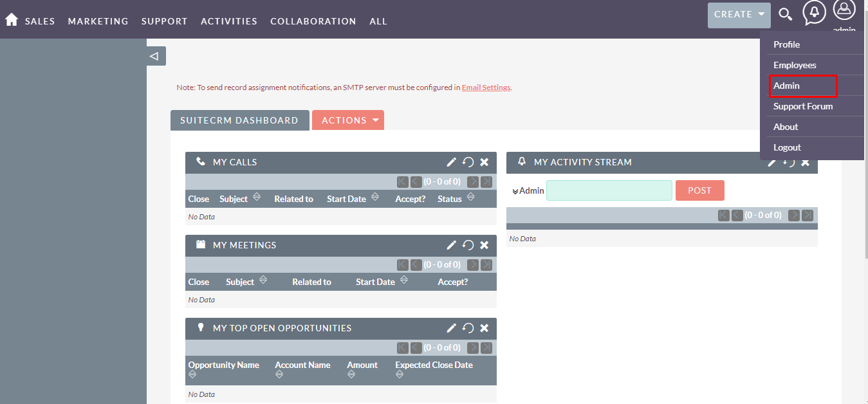Open the CREATE dropdown

click(x=739, y=15)
